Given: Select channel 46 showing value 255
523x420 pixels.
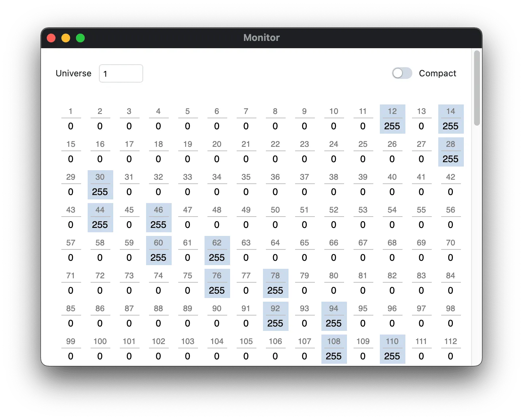Looking at the screenshot, I should click(159, 218).
